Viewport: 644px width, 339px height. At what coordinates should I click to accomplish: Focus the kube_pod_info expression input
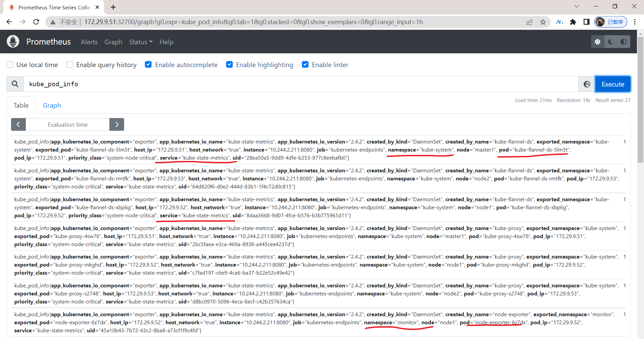point(301,84)
